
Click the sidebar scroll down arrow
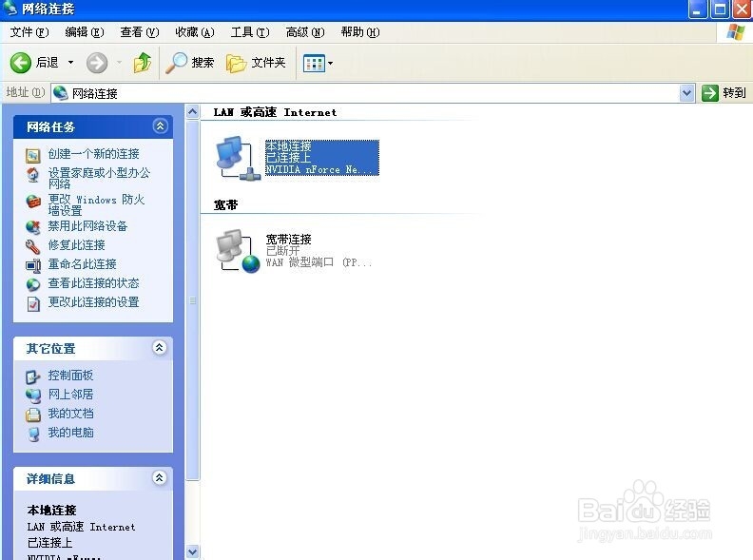[192, 551]
